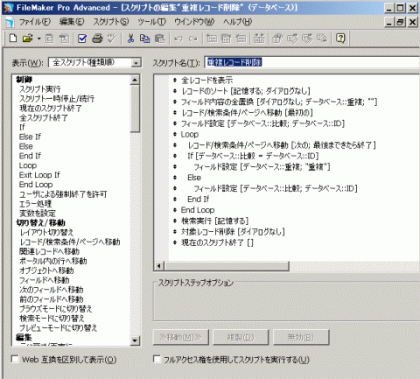Open the スクリプト(S) menu

[x=111, y=22]
